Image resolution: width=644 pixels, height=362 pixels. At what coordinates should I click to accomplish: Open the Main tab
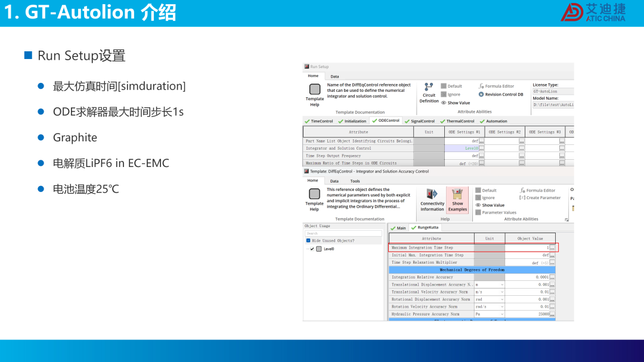(398, 228)
